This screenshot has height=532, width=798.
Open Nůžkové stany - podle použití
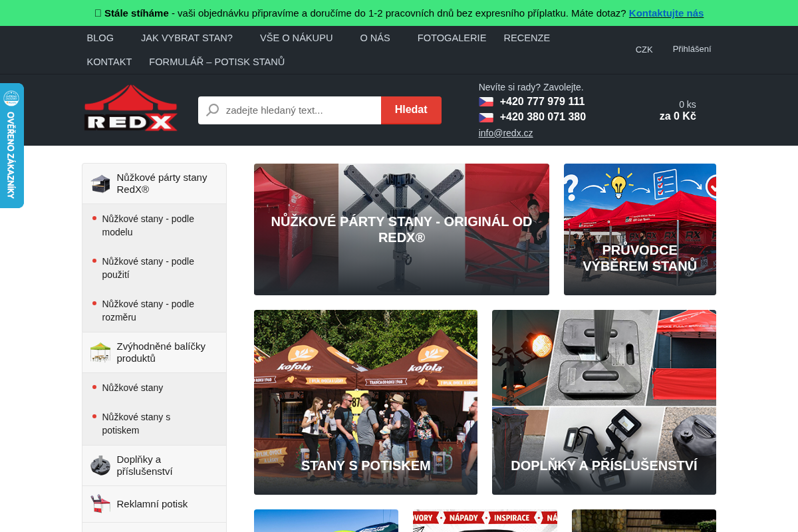click(x=154, y=268)
